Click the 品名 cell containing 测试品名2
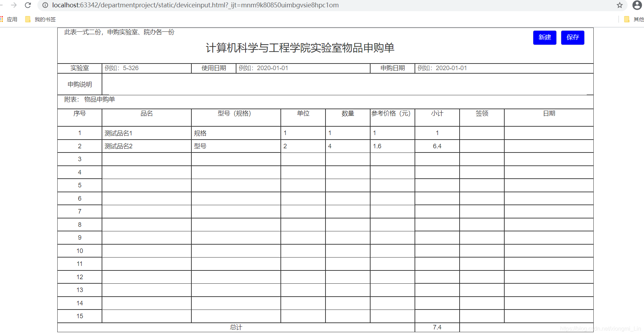Viewport: 644px width, 335px height. pos(147,146)
